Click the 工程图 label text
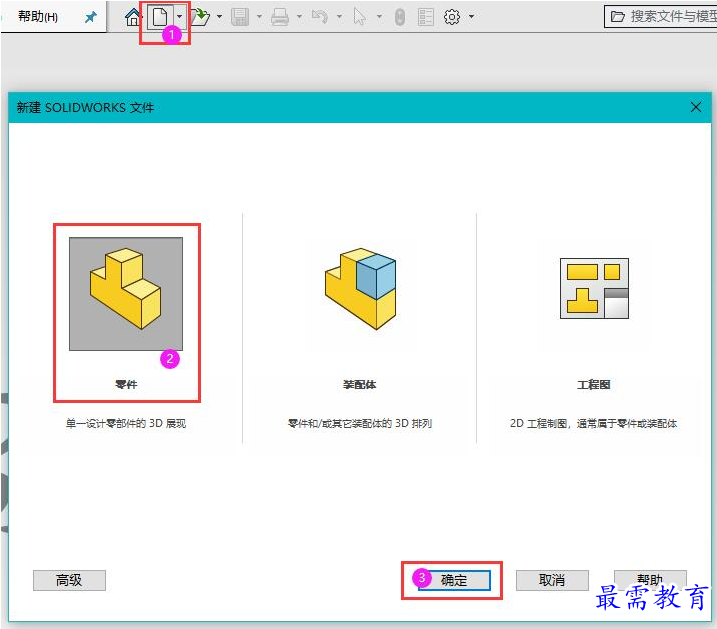The image size is (717, 629). [x=594, y=384]
